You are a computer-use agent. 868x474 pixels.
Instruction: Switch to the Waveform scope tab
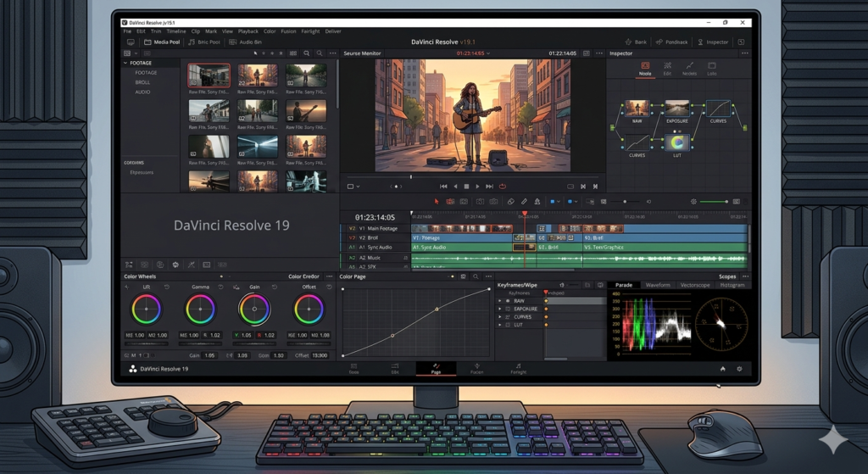click(x=658, y=285)
